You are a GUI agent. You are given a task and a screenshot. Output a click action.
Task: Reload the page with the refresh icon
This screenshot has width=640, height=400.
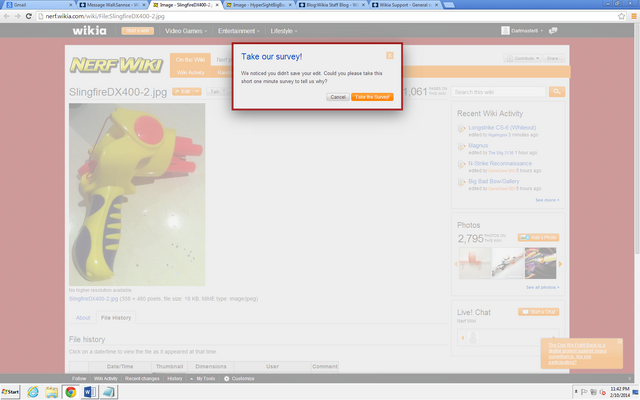[29, 16]
